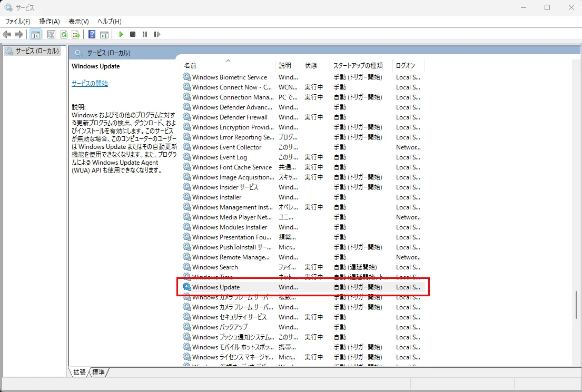Open the Properties toolbar icon
Screen dimensions: 582x392
pos(51,35)
